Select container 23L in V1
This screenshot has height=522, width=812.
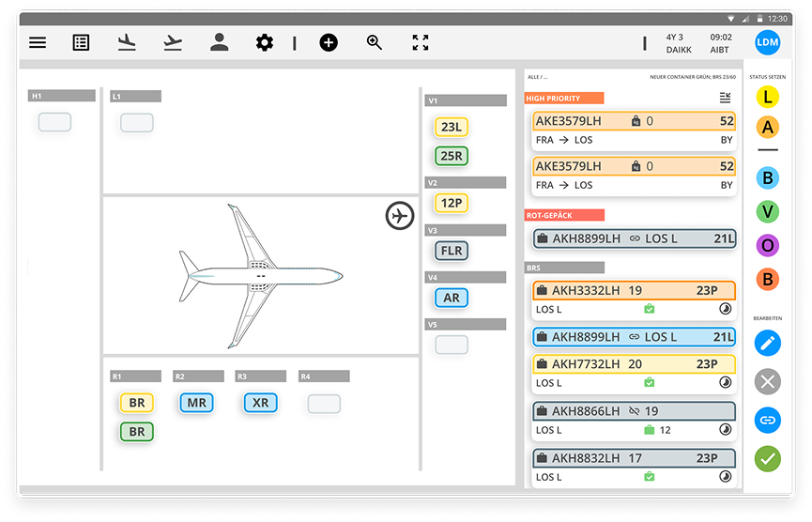click(452, 128)
